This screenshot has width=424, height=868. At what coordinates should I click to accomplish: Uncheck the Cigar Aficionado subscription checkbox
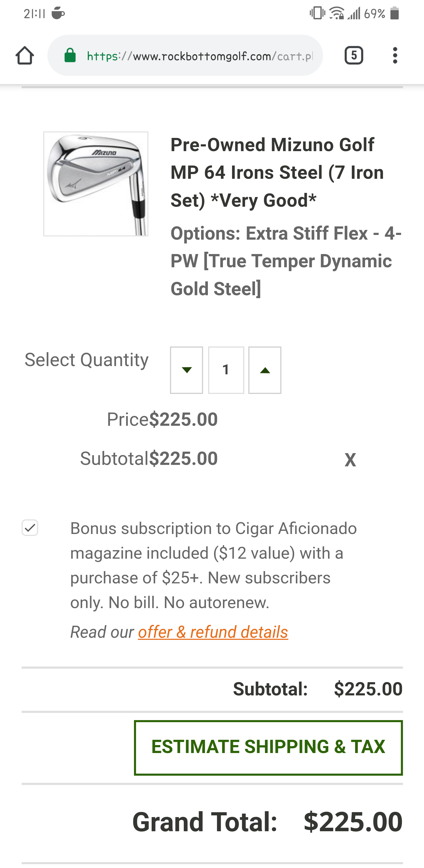click(30, 528)
